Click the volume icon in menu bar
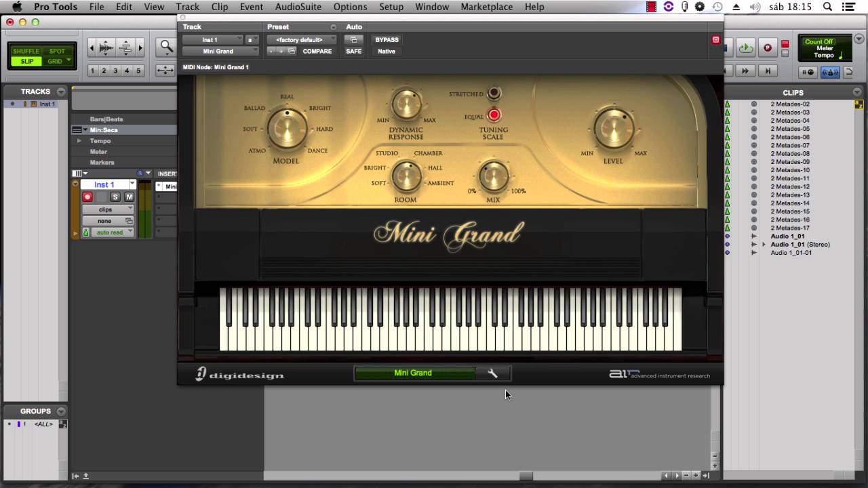This screenshot has width=868, height=488. pyautogui.click(x=755, y=7)
